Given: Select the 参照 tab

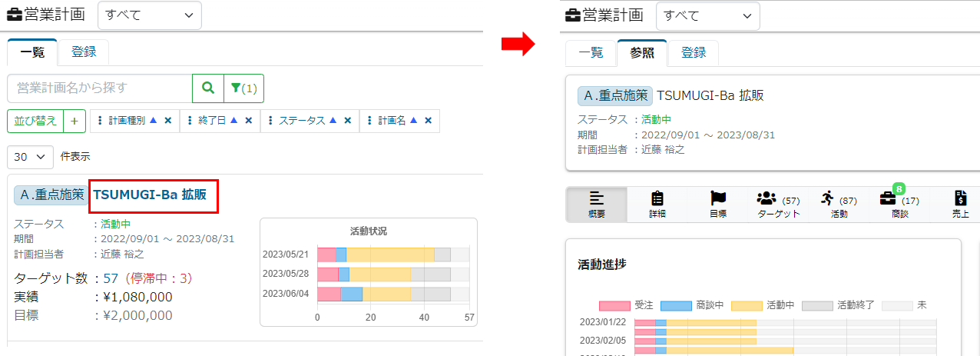Looking at the screenshot, I should point(642,52).
